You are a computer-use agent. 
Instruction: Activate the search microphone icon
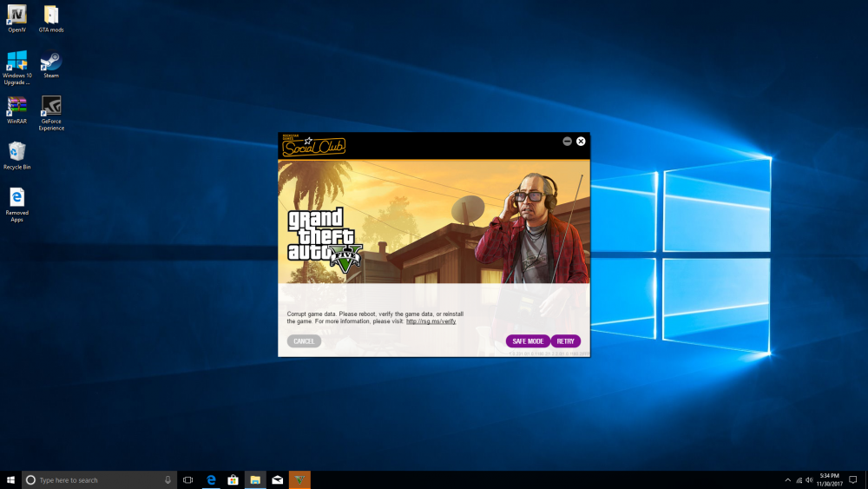(168, 479)
